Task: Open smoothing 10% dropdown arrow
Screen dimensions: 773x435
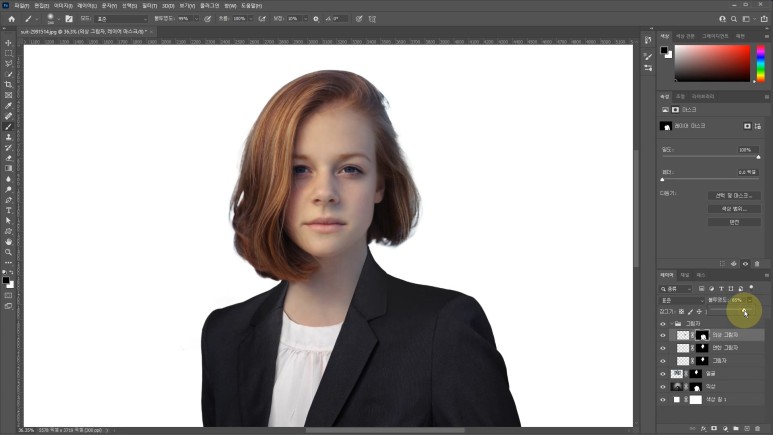Action: (x=305, y=19)
